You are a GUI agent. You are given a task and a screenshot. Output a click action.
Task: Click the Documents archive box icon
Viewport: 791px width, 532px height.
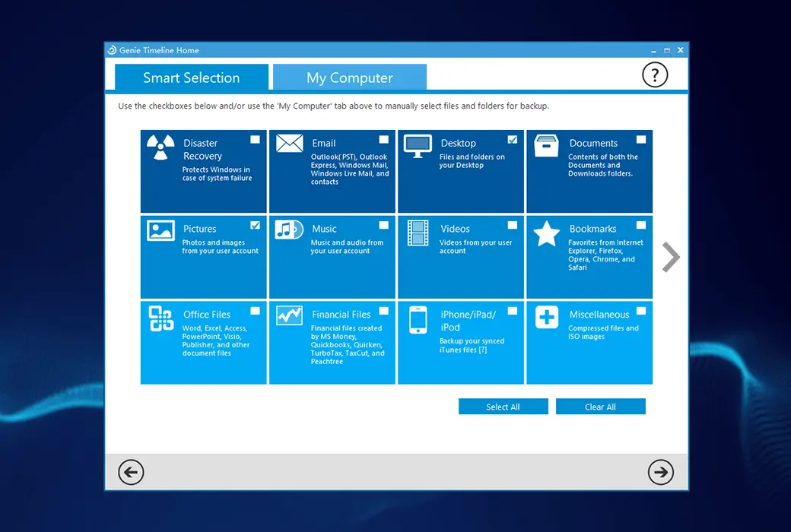[546, 146]
